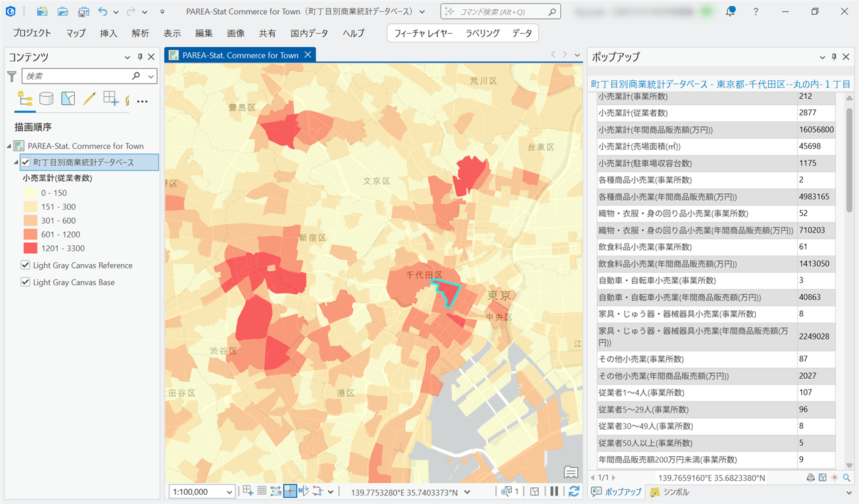The width and height of the screenshot is (859, 504).
Task: Pause map drawing with the pause icon
Action: click(x=555, y=491)
